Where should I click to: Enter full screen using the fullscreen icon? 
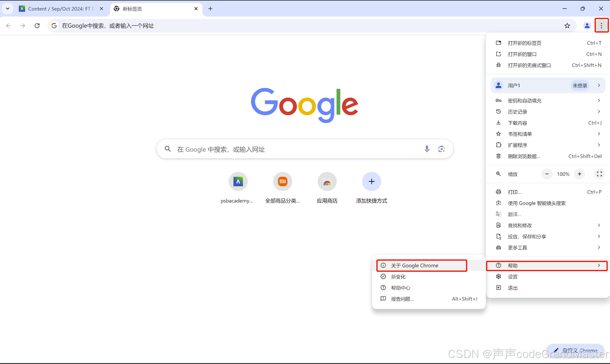pyautogui.click(x=599, y=174)
